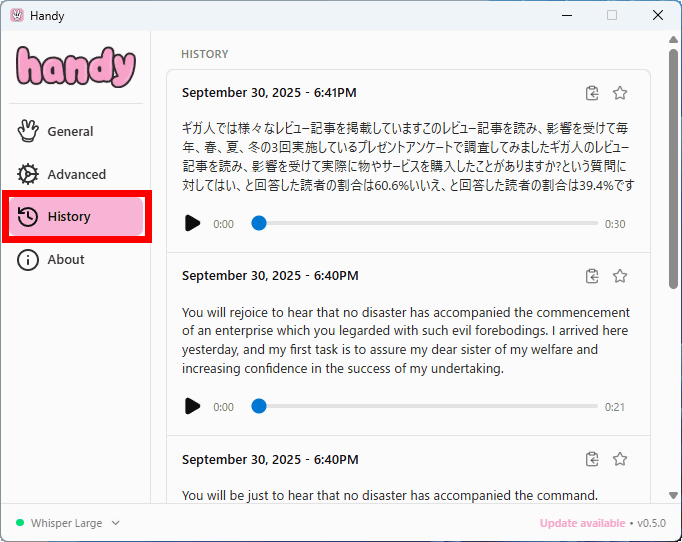
Task: Select the History section in sidebar
Action: click(x=76, y=216)
